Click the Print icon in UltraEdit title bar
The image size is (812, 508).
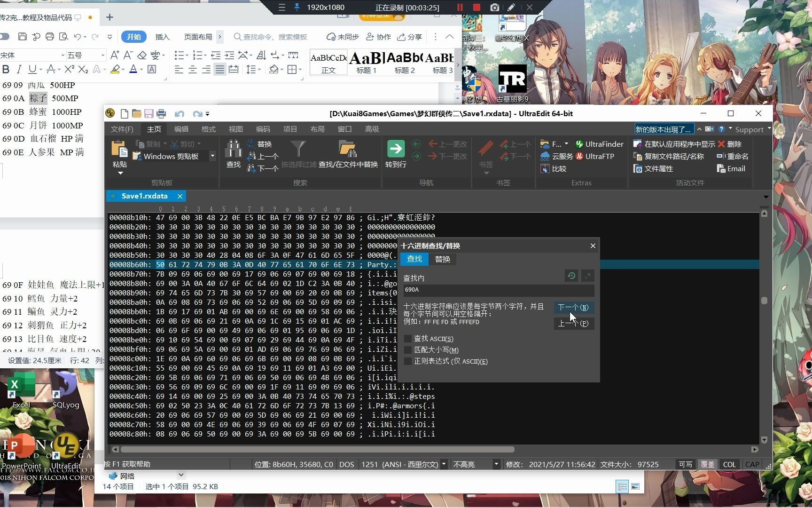pos(161,113)
